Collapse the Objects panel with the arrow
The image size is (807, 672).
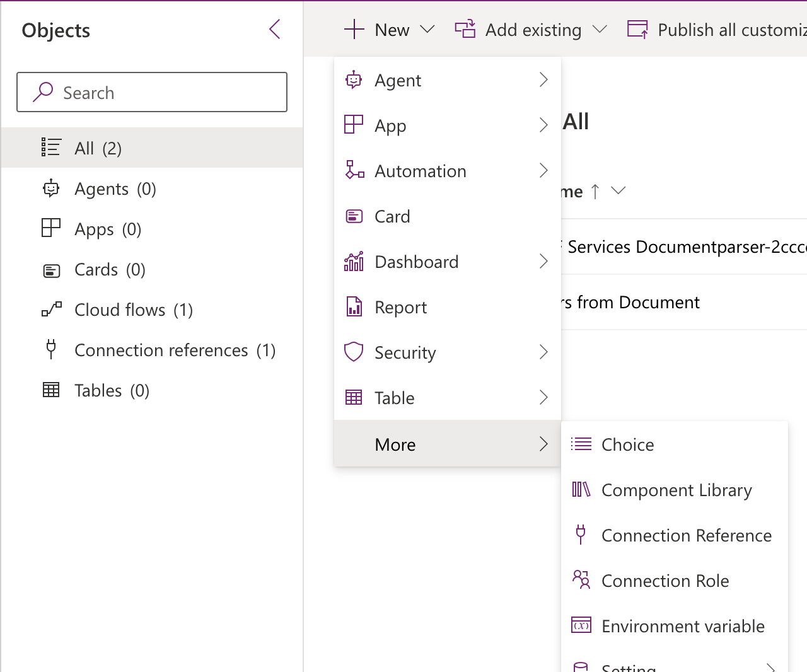[274, 29]
